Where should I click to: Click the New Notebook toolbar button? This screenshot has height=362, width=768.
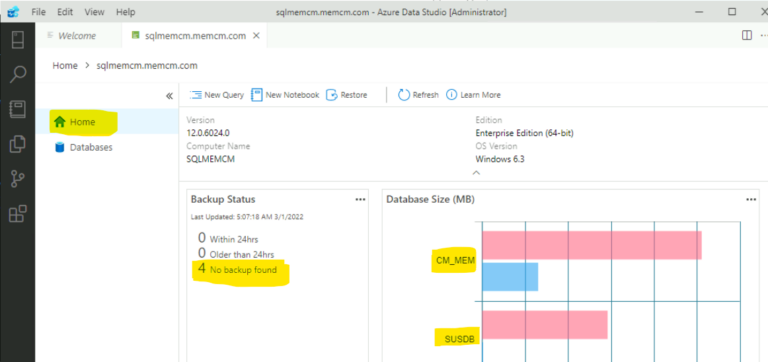(x=285, y=95)
